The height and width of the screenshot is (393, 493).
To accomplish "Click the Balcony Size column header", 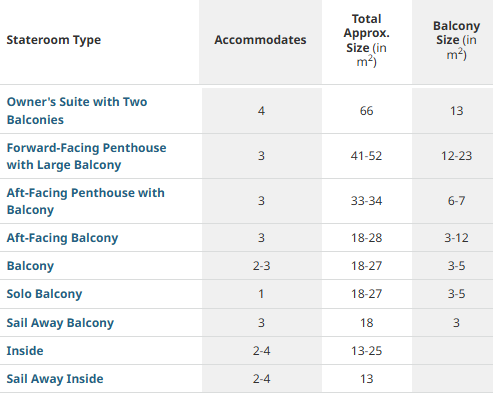I will click(457, 40).
